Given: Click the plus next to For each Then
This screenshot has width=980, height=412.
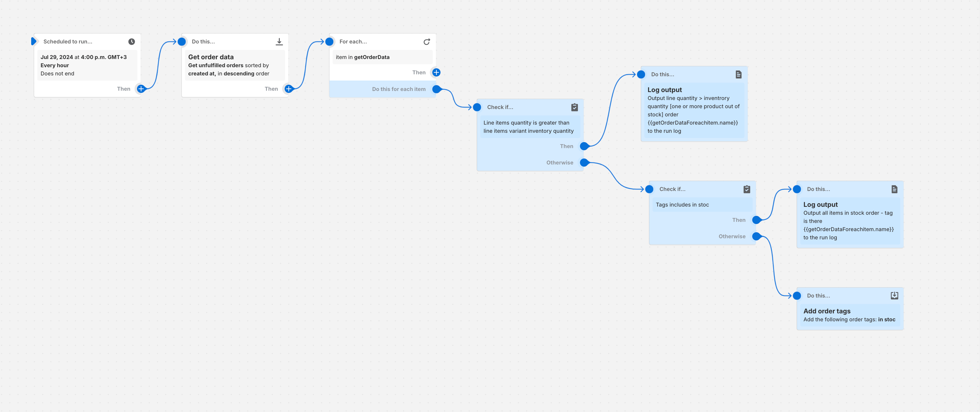Looking at the screenshot, I should click(436, 72).
